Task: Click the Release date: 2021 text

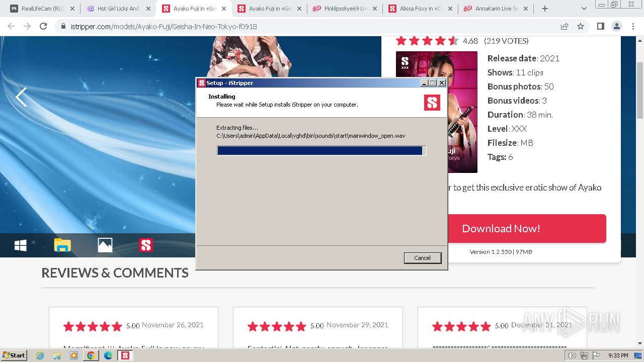Action: [x=524, y=58]
